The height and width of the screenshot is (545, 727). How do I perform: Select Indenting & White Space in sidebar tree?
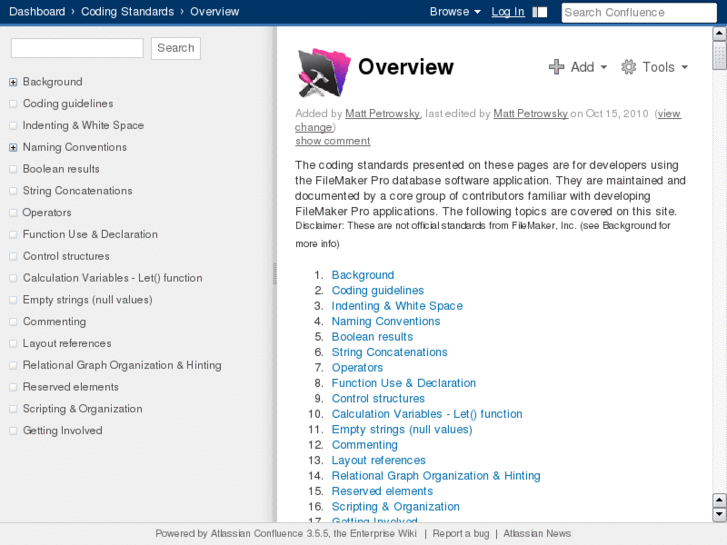(x=83, y=126)
